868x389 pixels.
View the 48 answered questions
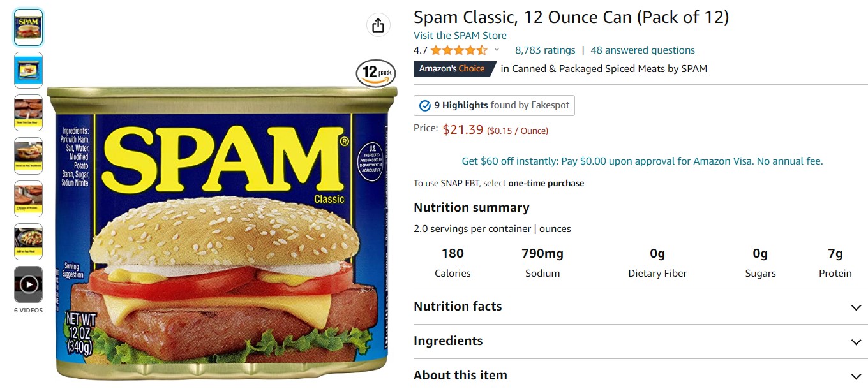point(643,50)
